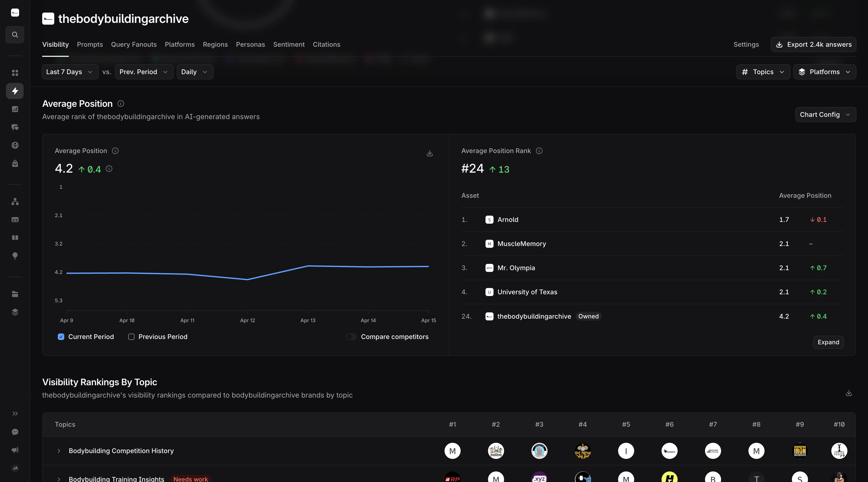Click the Expand button under rank table
Image resolution: width=868 pixels, height=482 pixels.
click(x=828, y=342)
